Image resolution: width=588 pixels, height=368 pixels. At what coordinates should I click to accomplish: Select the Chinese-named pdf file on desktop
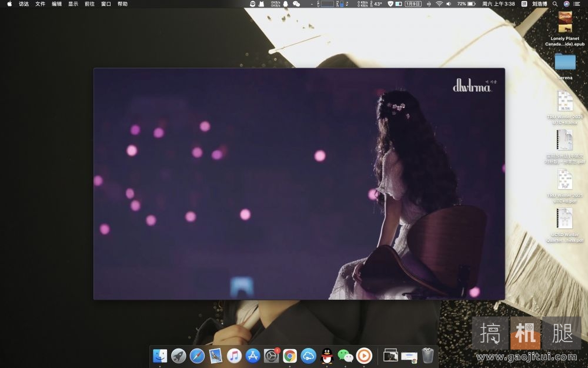coord(564,147)
